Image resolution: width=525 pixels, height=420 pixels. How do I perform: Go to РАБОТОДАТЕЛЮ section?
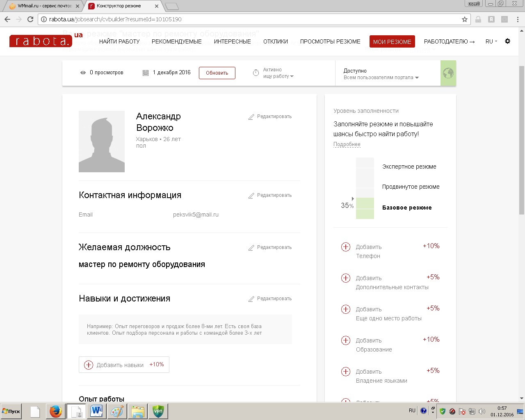point(449,41)
